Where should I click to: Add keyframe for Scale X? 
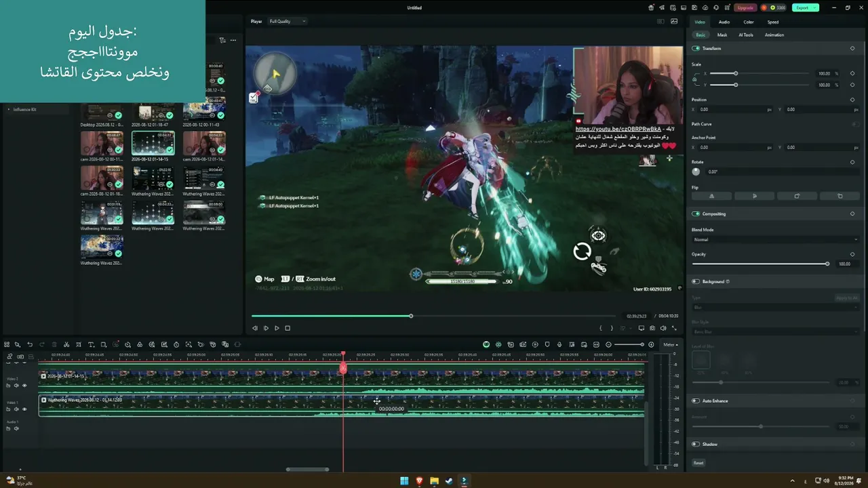click(852, 73)
